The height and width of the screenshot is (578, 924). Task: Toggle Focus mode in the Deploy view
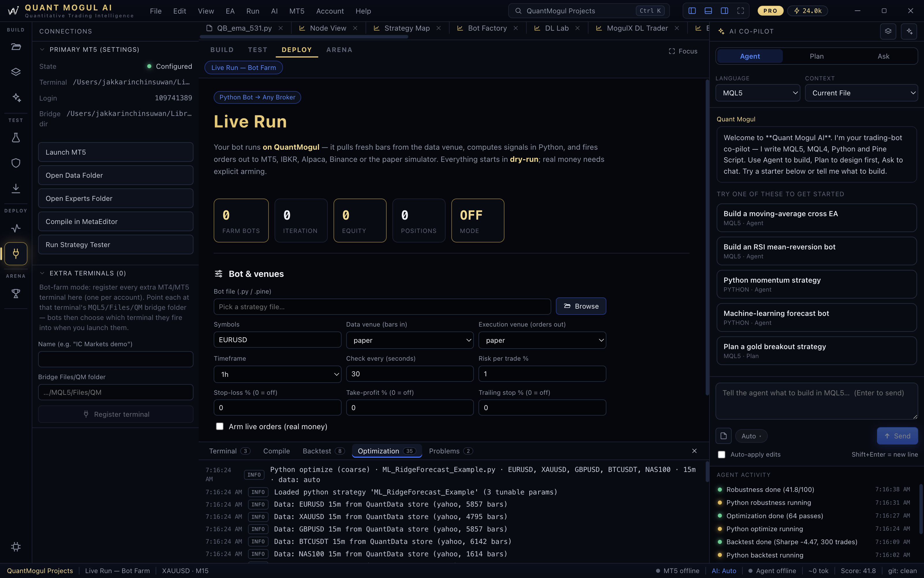pyautogui.click(x=683, y=51)
